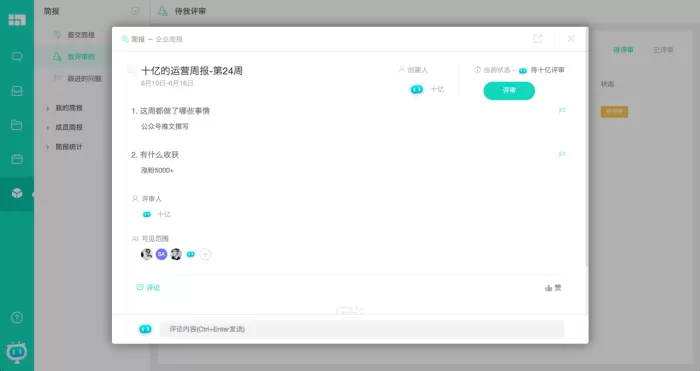Click the blue robot avatar in 可见范围
Image resolution: width=700 pixels, height=371 pixels.
click(x=191, y=254)
